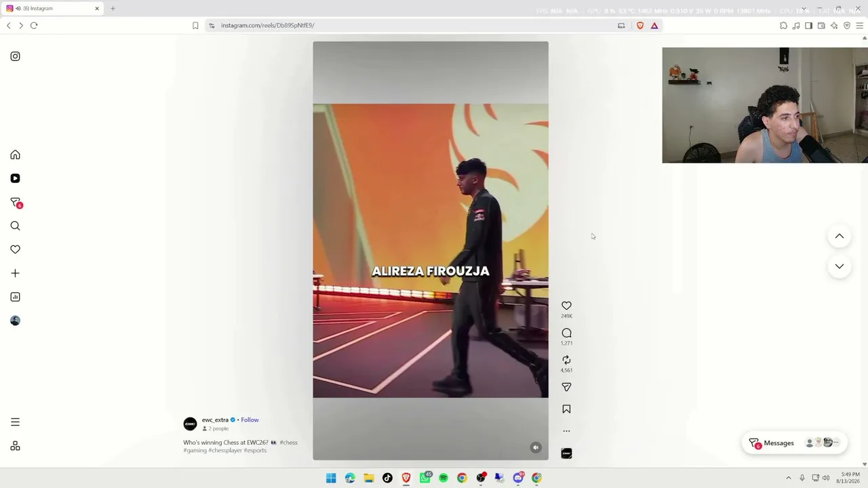Like the reel with the heart icon
The image size is (868, 488).
[x=566, y=306]
